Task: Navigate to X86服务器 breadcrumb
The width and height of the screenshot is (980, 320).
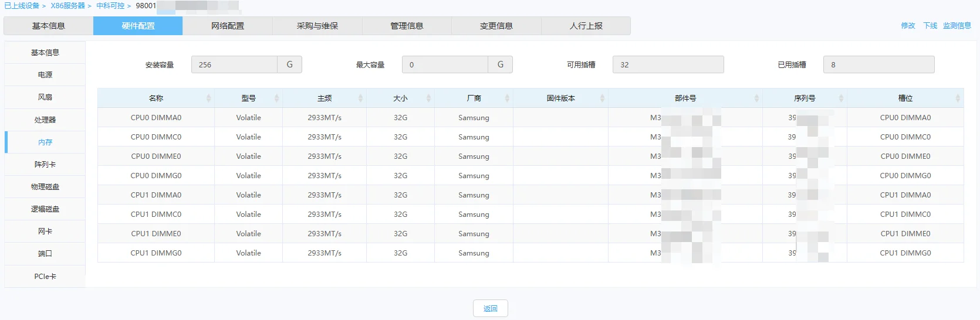Action: pos(67,6)
